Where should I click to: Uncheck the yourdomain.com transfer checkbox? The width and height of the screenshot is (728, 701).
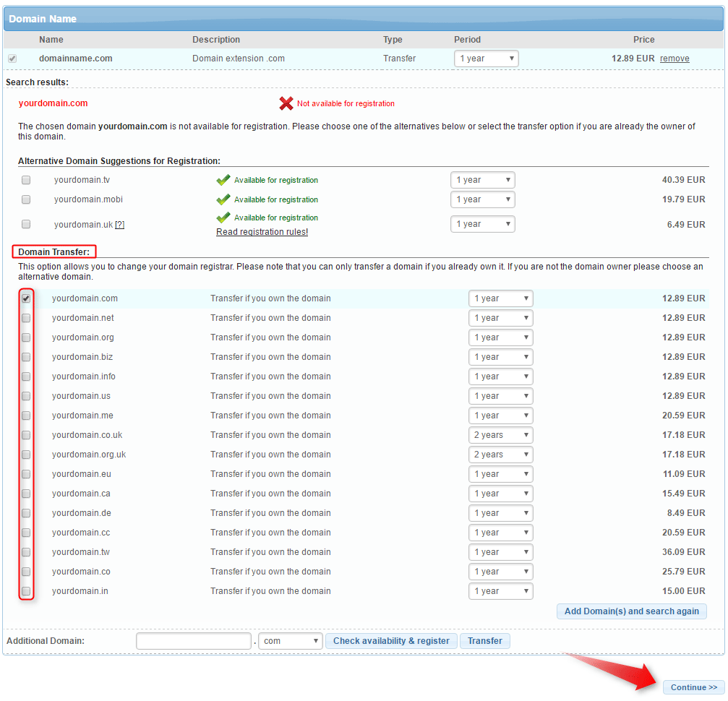pos(26,298)
